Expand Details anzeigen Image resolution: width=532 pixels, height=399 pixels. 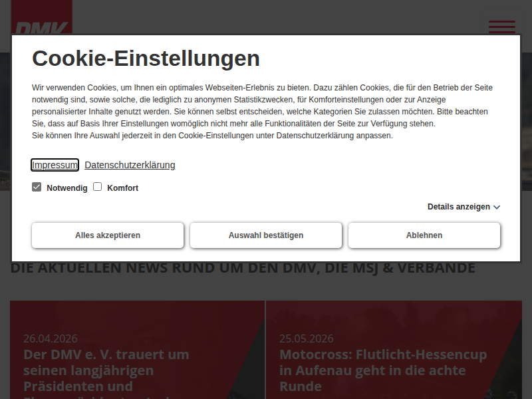point(464,207)
